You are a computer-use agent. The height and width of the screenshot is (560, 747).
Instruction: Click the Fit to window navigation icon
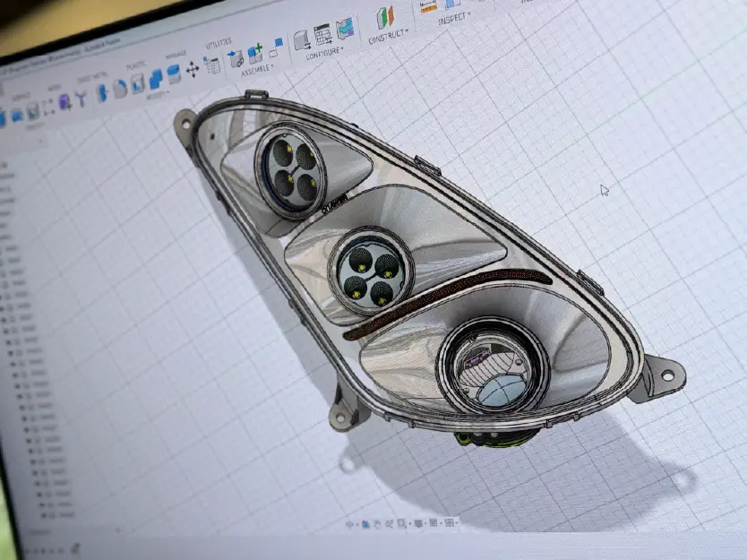pyautogui.click(x=401, y=523)
